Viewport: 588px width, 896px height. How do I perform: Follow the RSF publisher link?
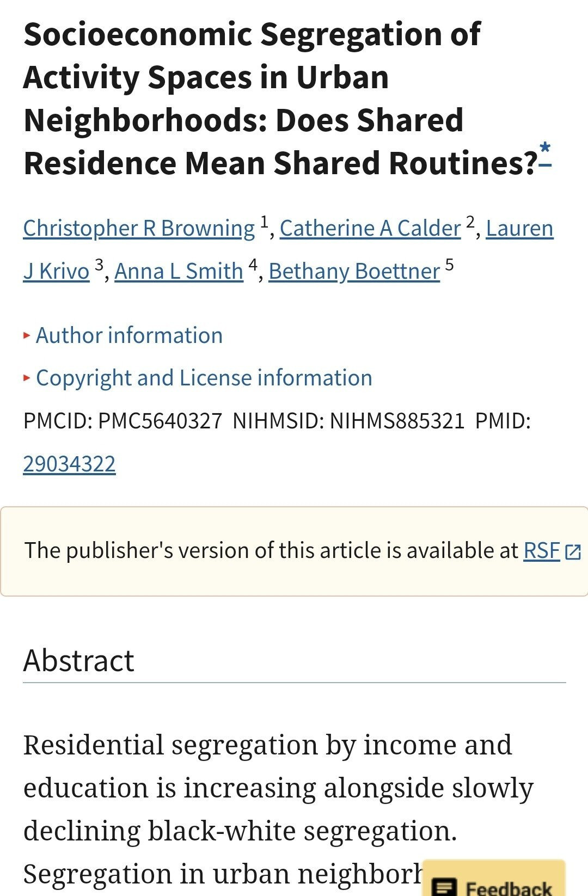click(x=541, y=551)
